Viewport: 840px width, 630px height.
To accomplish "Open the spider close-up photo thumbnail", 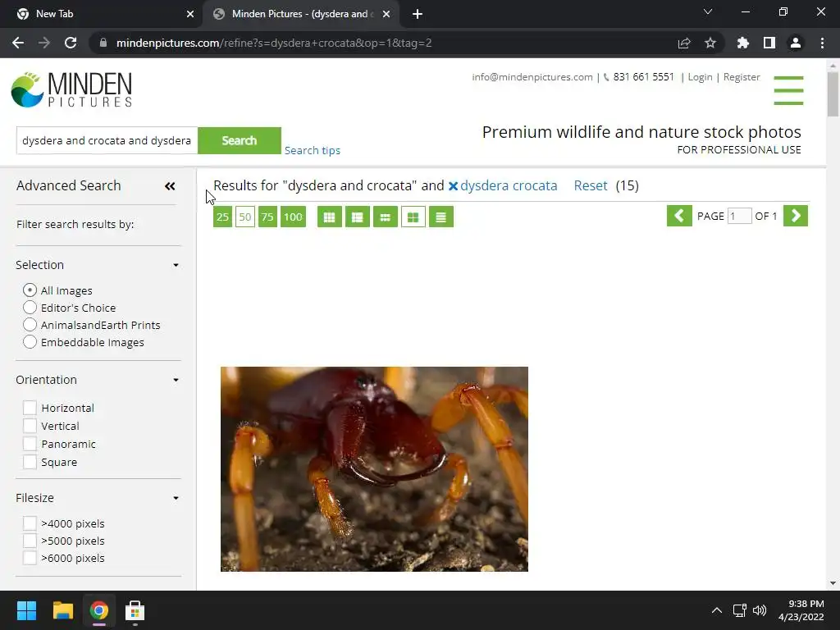I will 374,468.
